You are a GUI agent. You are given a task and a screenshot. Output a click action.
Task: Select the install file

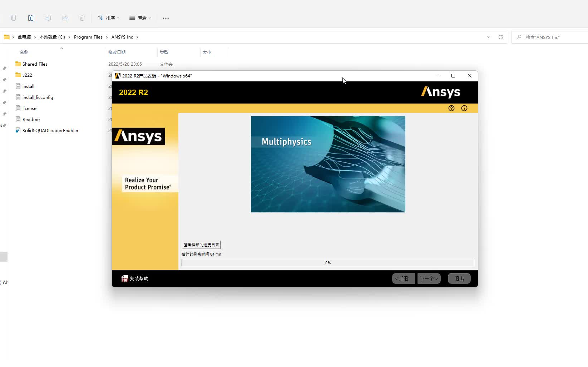[x=28, y=86]
